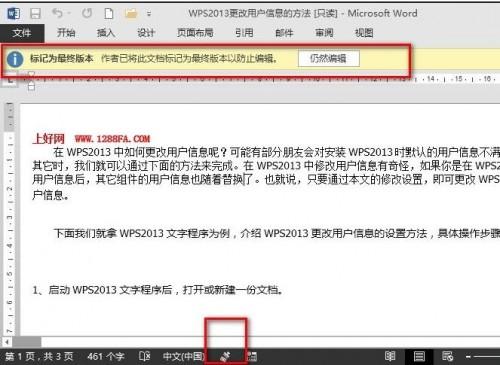Click the horizontal scrollbar thumb

point(27,342)
